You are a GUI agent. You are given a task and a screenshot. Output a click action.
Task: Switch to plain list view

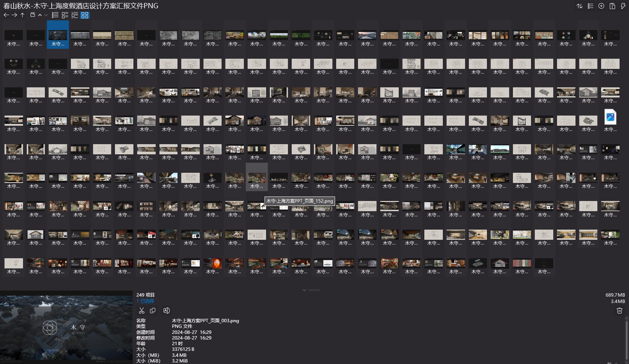[x=55, y=15]
